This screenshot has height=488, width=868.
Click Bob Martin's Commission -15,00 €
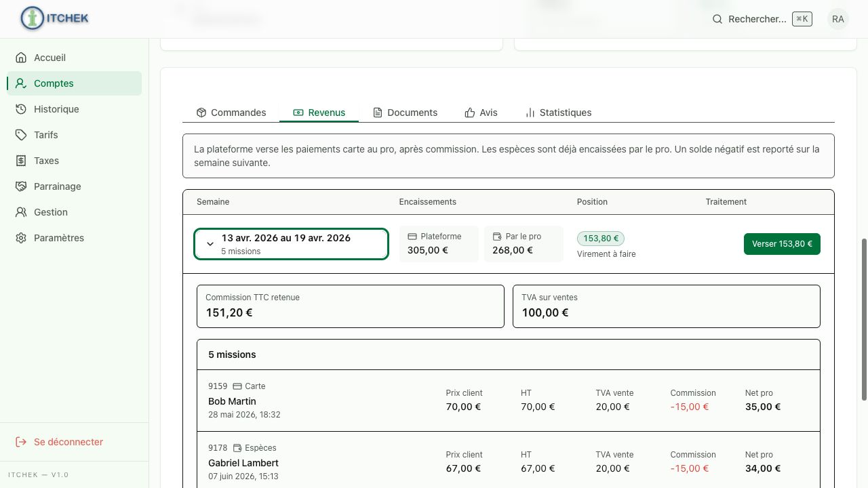(x=690, y=407)
